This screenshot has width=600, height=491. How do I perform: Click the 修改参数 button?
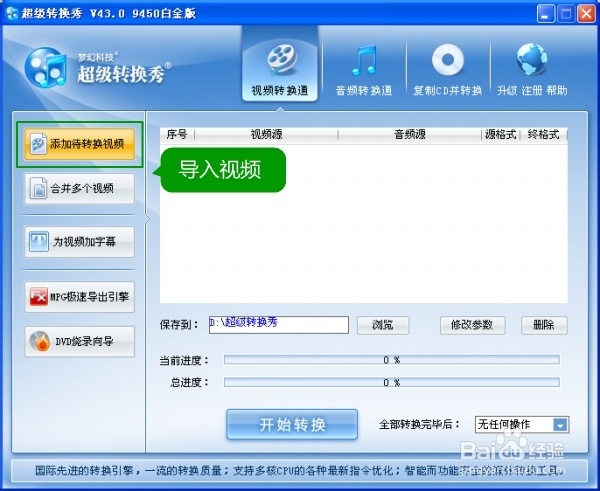point(473,325)
